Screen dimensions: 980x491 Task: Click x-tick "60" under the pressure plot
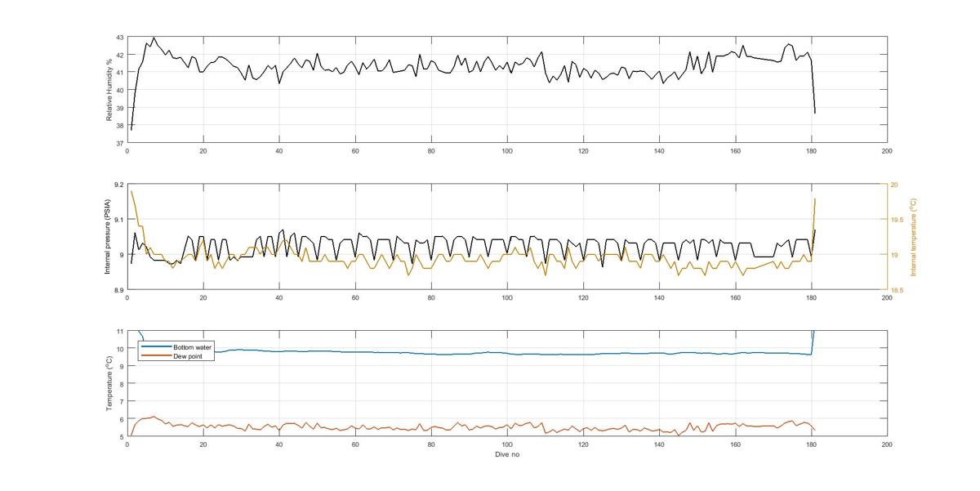(x=355, y=298)
